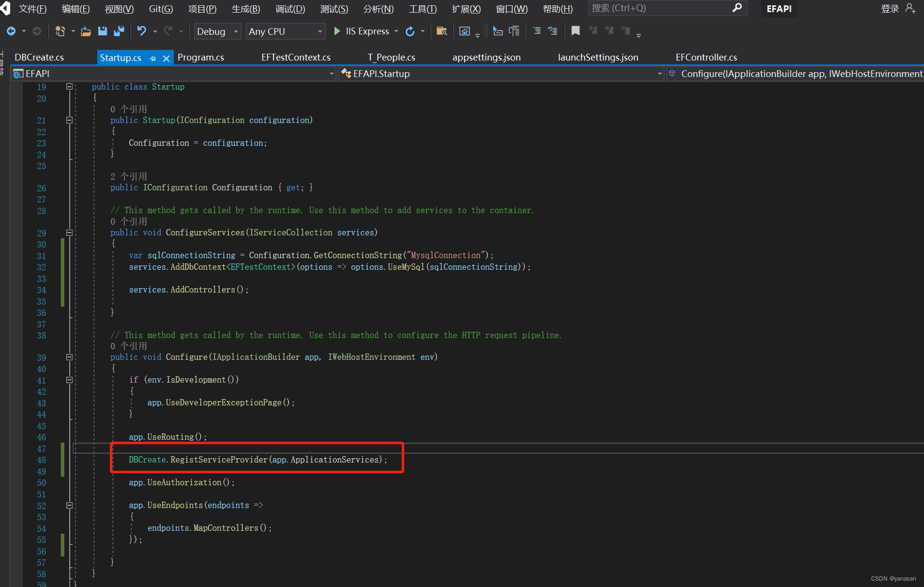Viewport: 924px width, 587px height.
Task: Click the clear bookmarks icon
Action: tap(626, 31)
